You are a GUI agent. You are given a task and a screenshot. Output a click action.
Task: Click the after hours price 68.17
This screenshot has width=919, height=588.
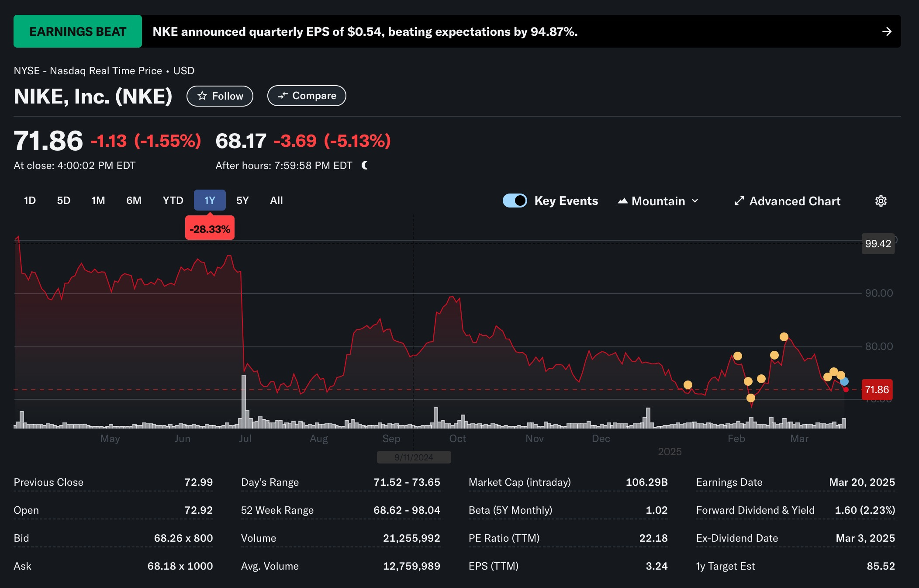(241, 141)
